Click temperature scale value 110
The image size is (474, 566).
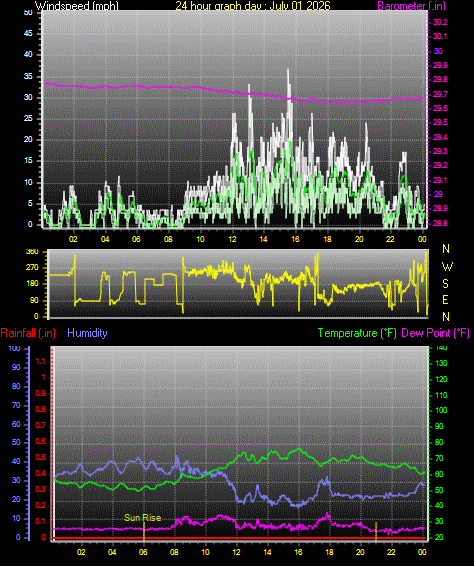(x=441, y=395)
